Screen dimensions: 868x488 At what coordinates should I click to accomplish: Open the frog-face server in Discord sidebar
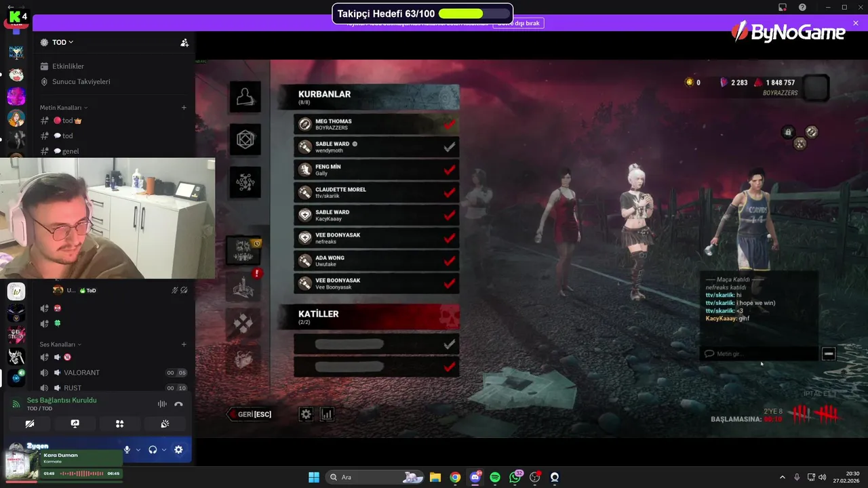coord(16,75)
